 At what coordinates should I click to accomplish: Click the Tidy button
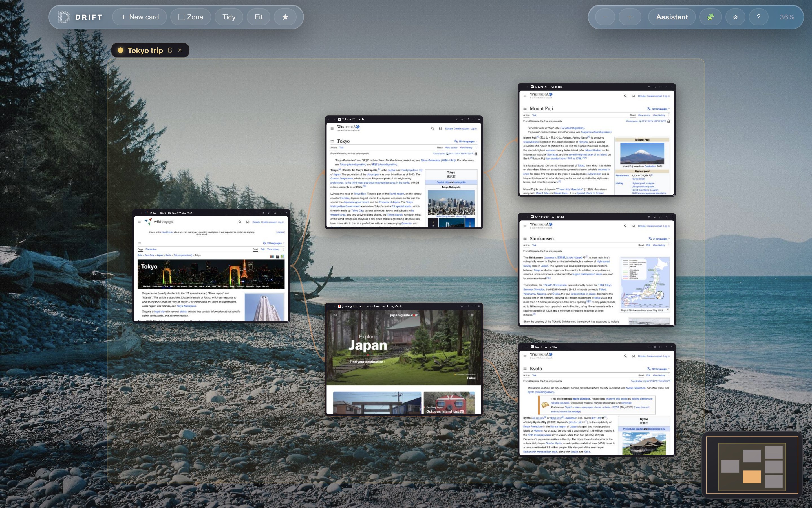(229, 17)
